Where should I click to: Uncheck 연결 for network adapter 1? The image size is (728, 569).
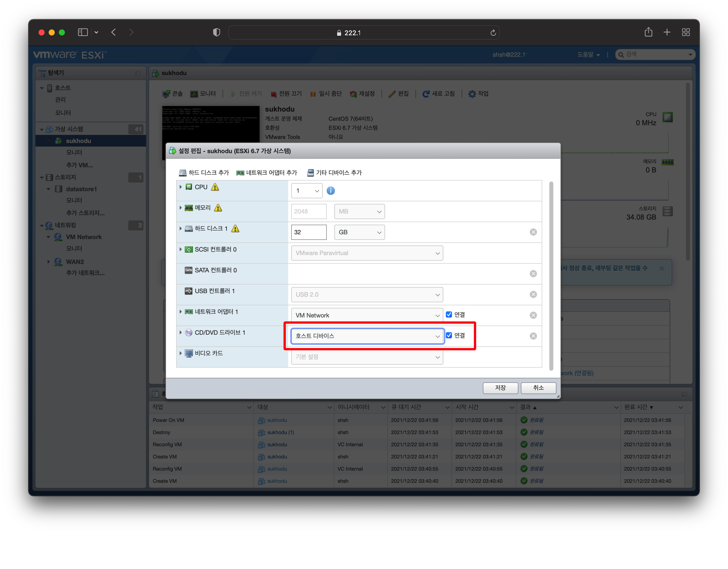point(449,314)
